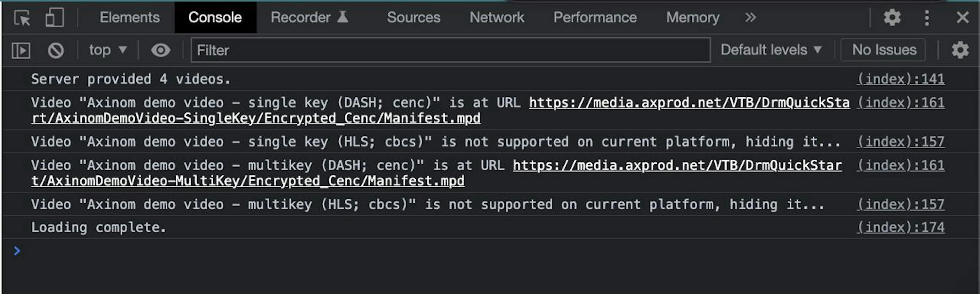Toggle the device toolbar icon

[54, 18]
